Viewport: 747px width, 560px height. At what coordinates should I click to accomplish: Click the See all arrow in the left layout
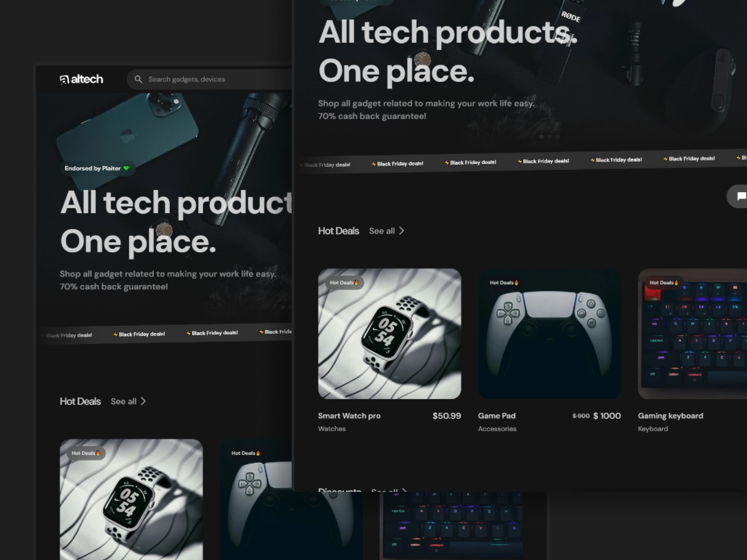(143, 401)
